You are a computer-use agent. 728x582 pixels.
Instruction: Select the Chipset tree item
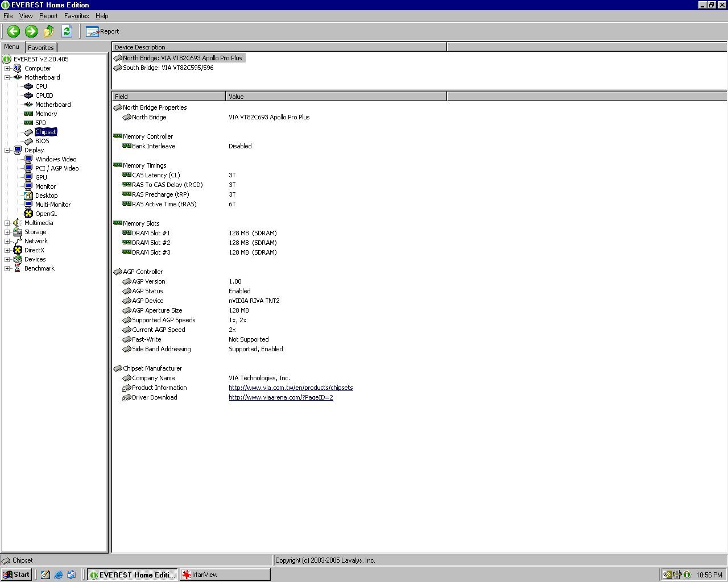[45, 132]
